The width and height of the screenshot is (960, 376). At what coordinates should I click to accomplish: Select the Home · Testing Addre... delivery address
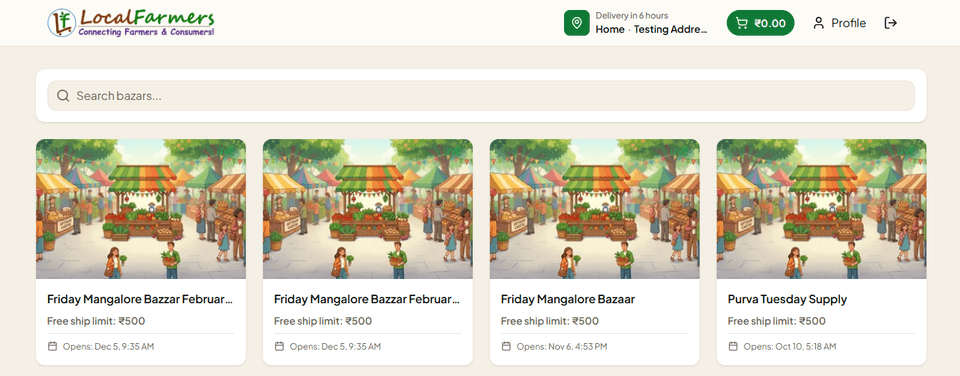pos(651,29)
